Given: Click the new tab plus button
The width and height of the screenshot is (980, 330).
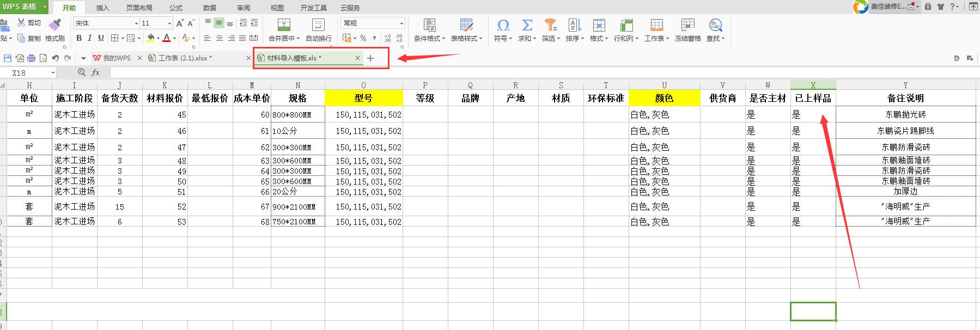Looking at the screenshot, I should (x=370, y=58).
